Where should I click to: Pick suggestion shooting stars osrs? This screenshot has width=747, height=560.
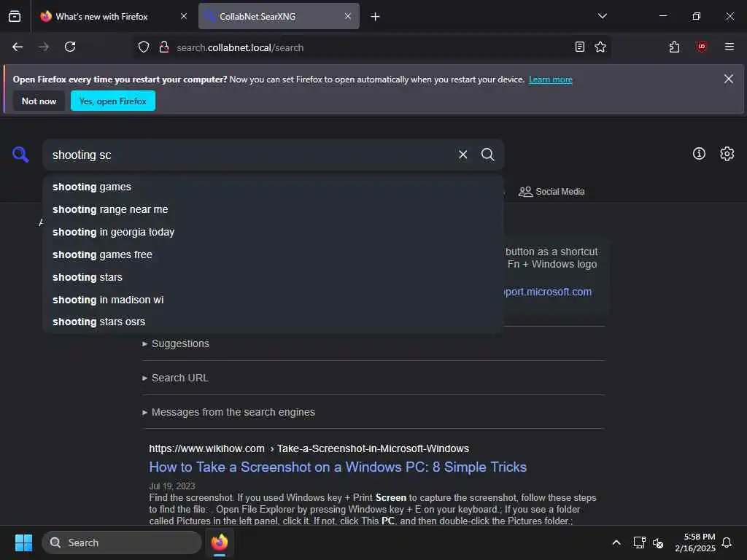click(273, 322)
